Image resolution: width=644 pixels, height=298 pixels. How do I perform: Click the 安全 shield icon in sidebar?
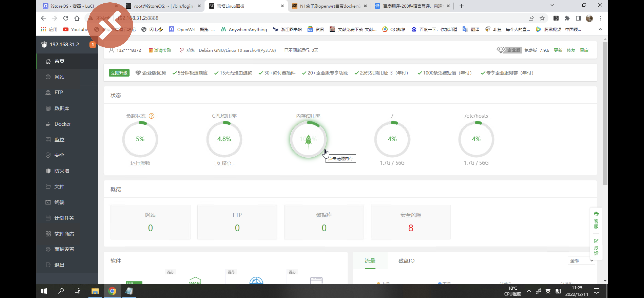click(48, 155)
